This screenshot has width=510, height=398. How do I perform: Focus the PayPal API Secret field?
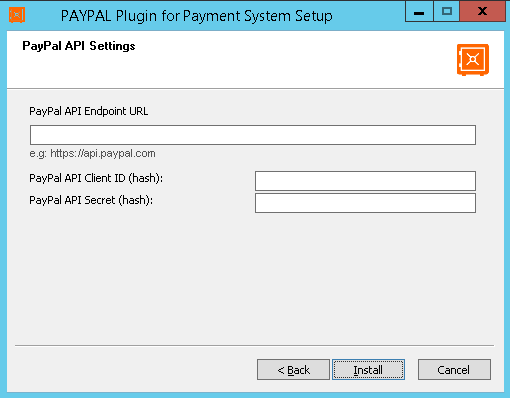point(365,203)
